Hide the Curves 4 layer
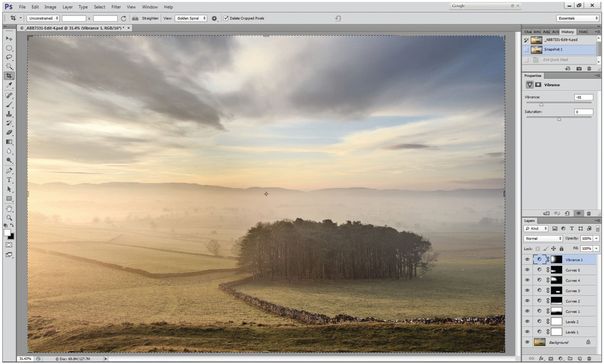 (527, 280)
